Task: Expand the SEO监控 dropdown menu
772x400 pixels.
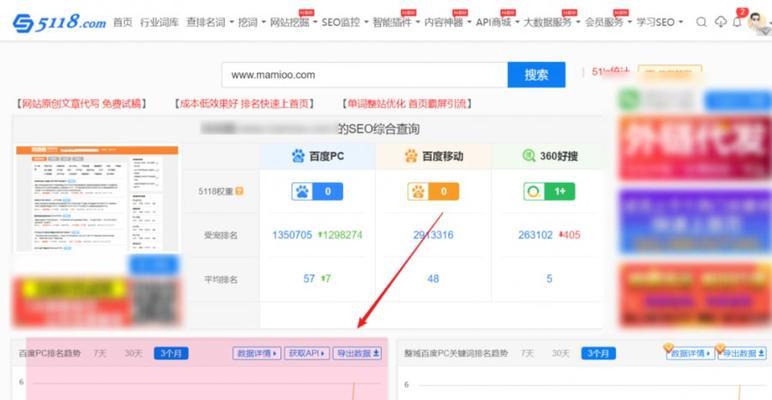Action: pyautogui.click(x=345, y=22)
